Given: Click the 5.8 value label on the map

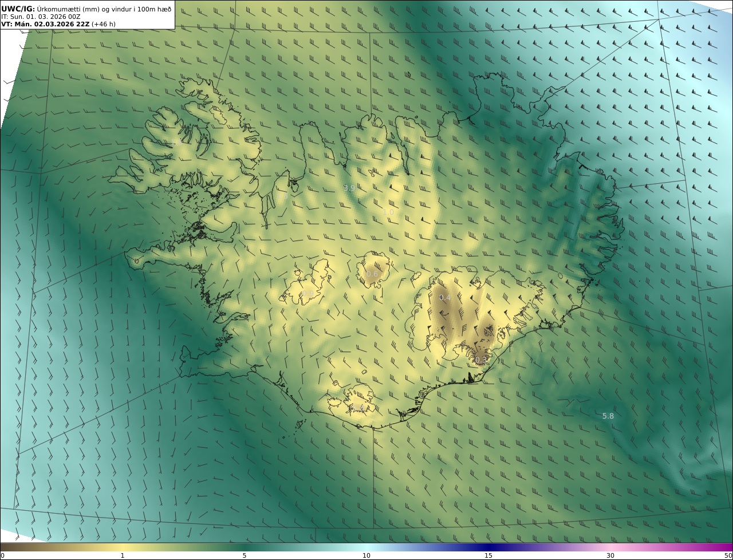Looking at the screenshot, I should tap(608, 416).
